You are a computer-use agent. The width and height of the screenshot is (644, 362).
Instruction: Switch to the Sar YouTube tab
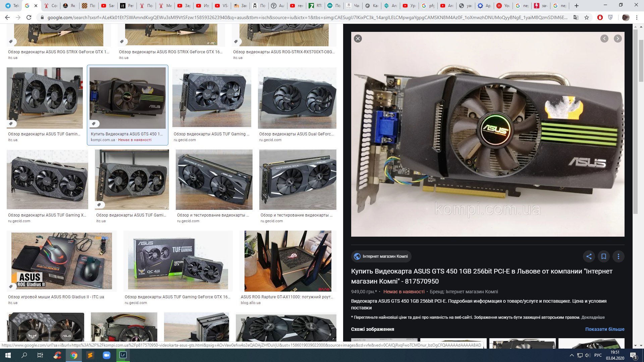pyautogui.click(x=108, y=6)
